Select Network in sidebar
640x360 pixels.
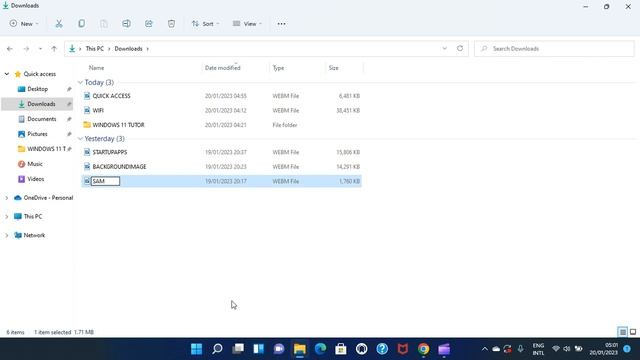coord(34,236)
